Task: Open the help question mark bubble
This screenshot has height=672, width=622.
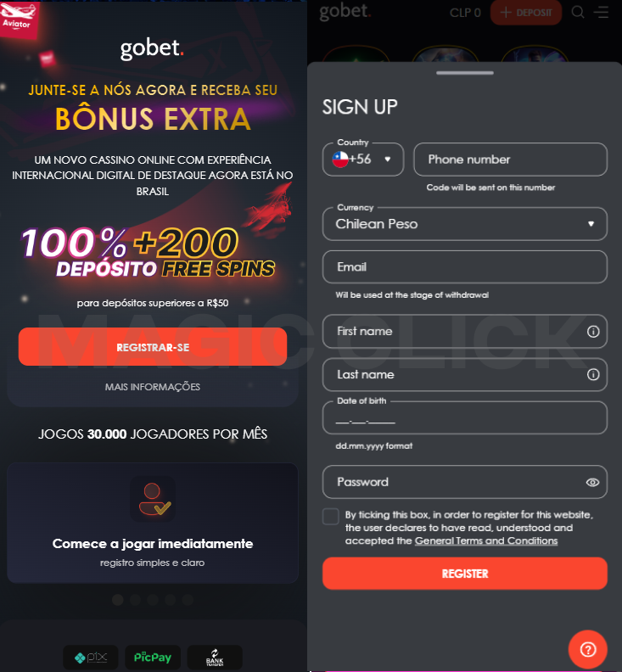Action: click(x=588, y=649)
